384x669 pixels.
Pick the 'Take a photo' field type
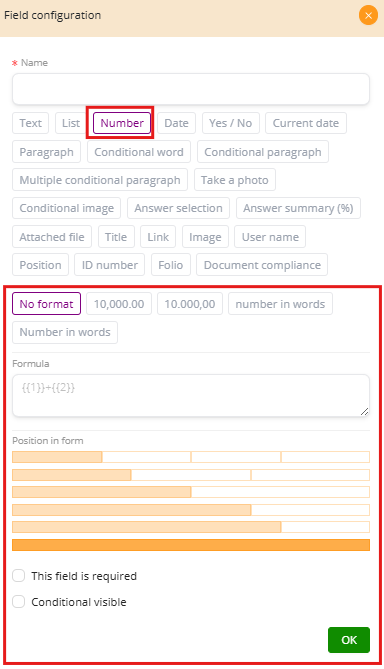235,180
